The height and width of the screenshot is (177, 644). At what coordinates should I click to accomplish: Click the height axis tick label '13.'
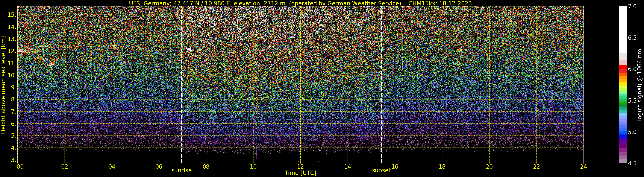(x=12, y=39)
